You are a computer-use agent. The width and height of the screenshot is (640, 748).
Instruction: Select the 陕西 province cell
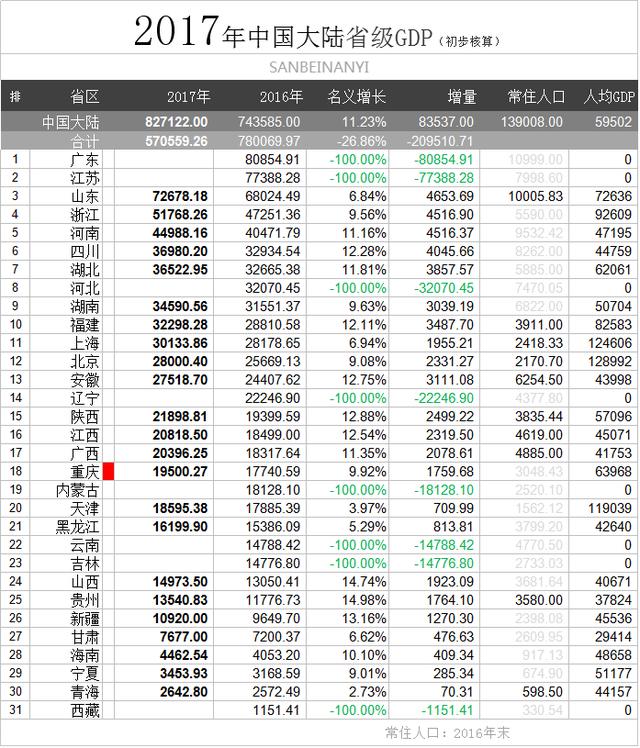pyautogui.click(x=84, y=416)
